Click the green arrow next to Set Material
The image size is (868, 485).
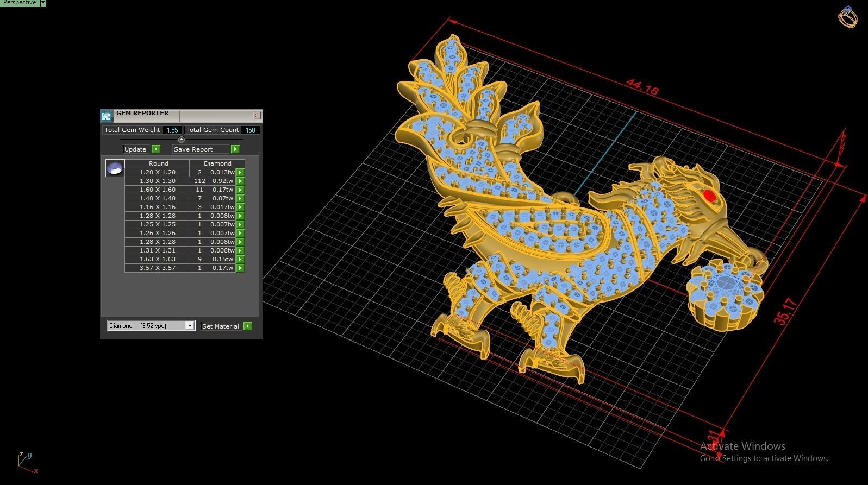248,326
